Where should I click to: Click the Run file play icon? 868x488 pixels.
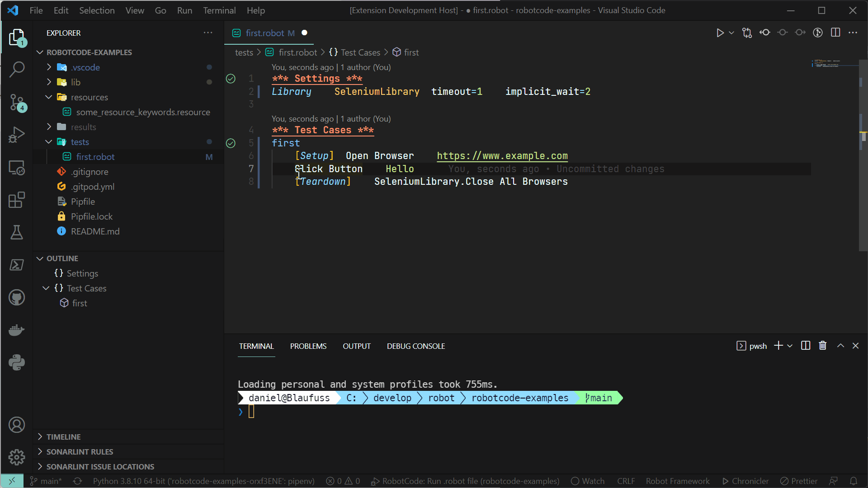(x=720, y=33)
